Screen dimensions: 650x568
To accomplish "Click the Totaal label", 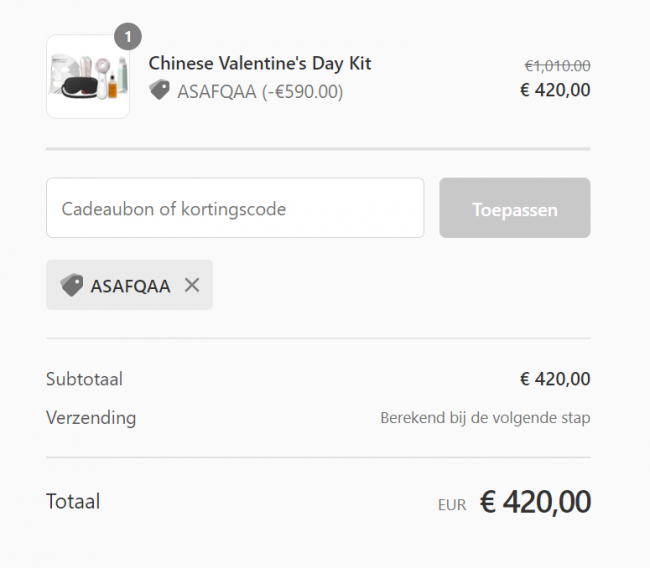I will click(x=73, y=501).
